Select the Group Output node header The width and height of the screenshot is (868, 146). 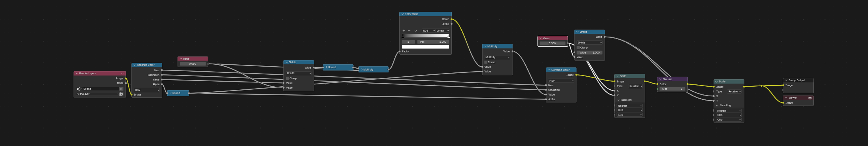(798, 81)
